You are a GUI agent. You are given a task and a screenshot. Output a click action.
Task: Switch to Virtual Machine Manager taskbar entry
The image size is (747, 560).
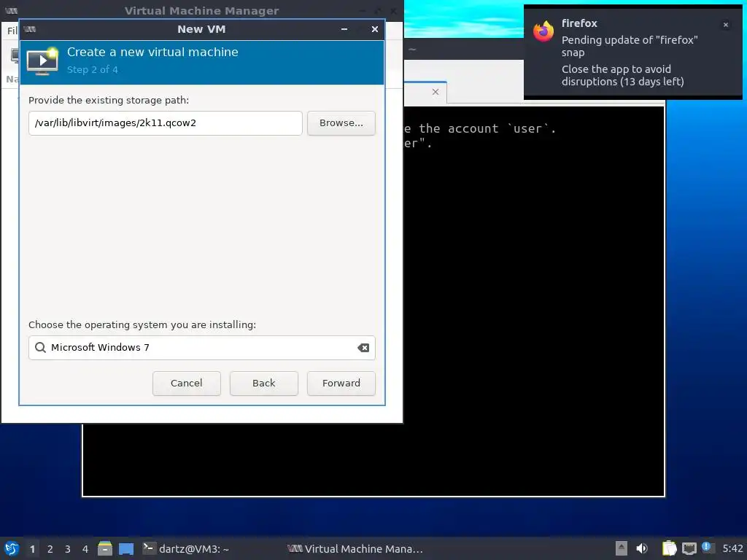[355, 549]
